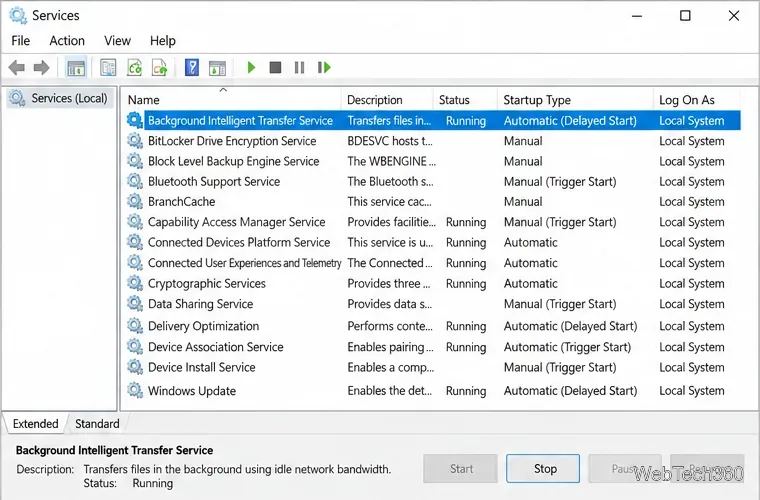
Task: Click gear icon of BranchCache row
Action: click(134, 202)
